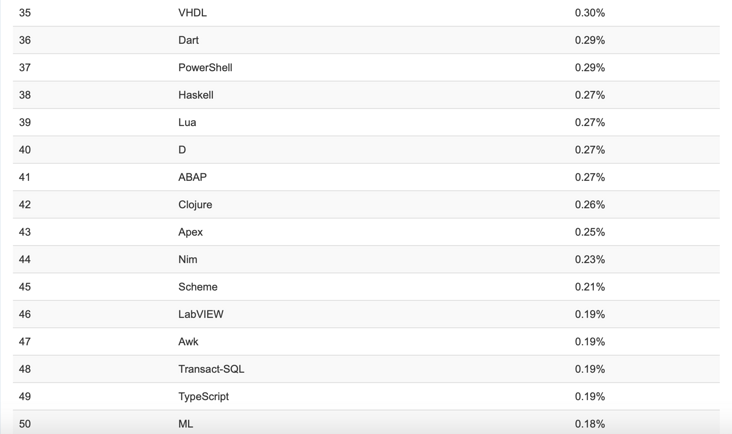Select the 0.23% rating for Nim

(x=590, y=259)
